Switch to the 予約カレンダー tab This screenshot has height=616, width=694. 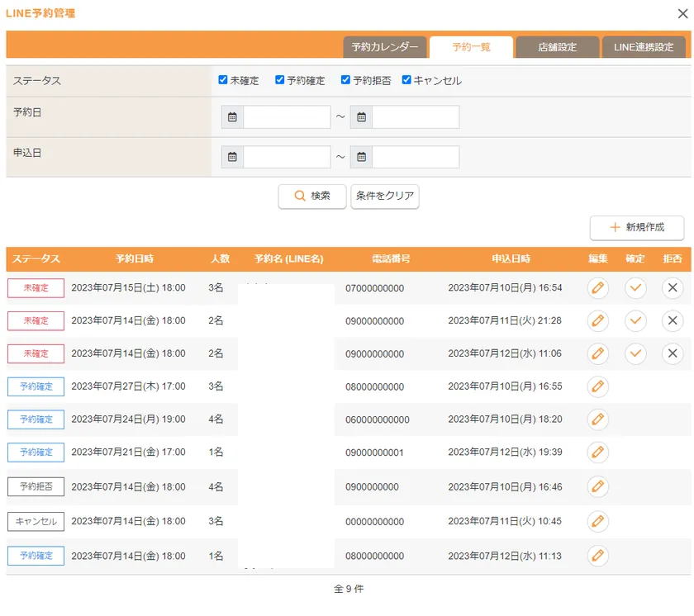(x=384, y=47)
